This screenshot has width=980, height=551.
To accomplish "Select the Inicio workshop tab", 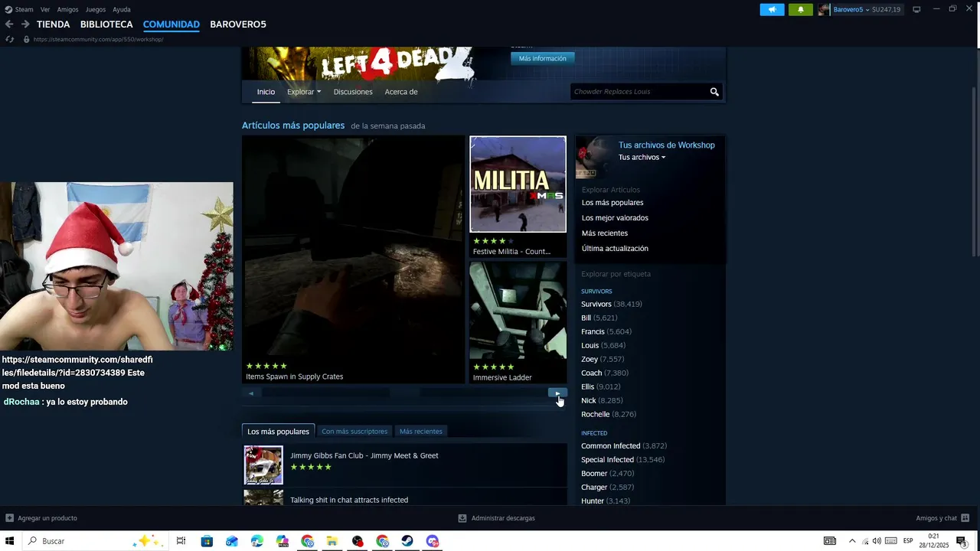I will click(266, 92).
